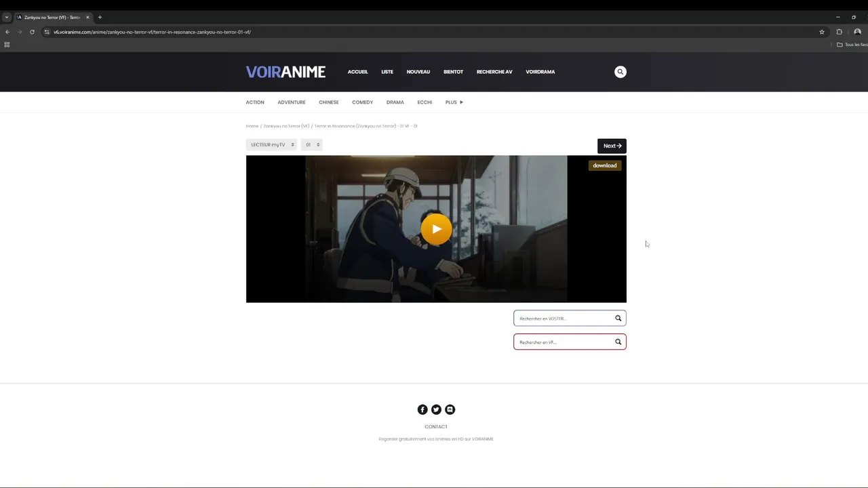The image size is (868, 488).
Task: Browse the CHINESE genre
Action: (329, 102)
